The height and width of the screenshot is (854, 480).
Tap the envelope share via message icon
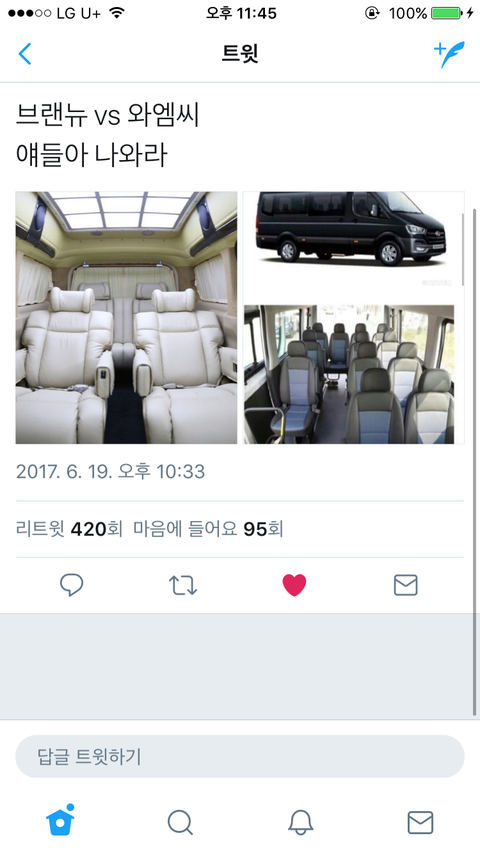405,585
